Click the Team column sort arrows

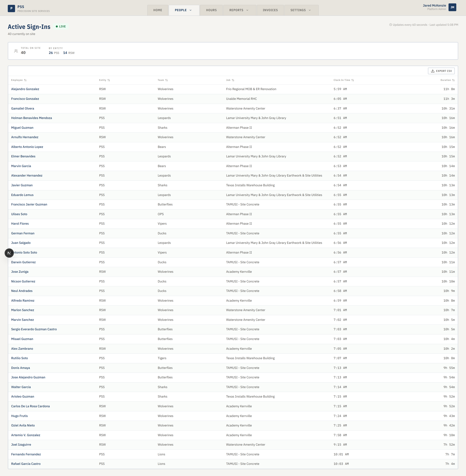coord(166,80)
